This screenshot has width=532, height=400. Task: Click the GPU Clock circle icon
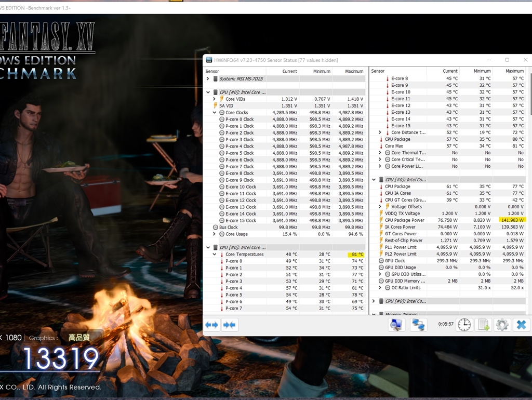pyautogui.click(x=381, y=261)
